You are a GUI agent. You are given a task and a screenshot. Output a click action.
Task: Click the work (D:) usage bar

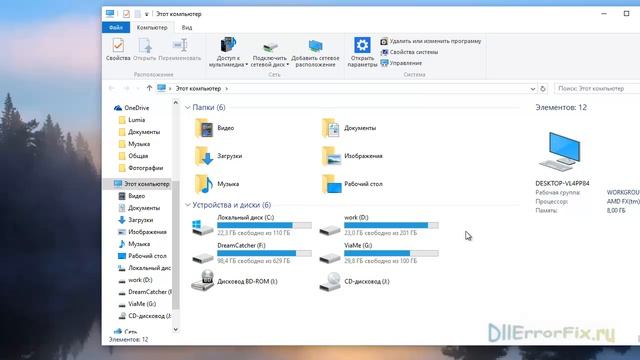(x=391, y=225)
